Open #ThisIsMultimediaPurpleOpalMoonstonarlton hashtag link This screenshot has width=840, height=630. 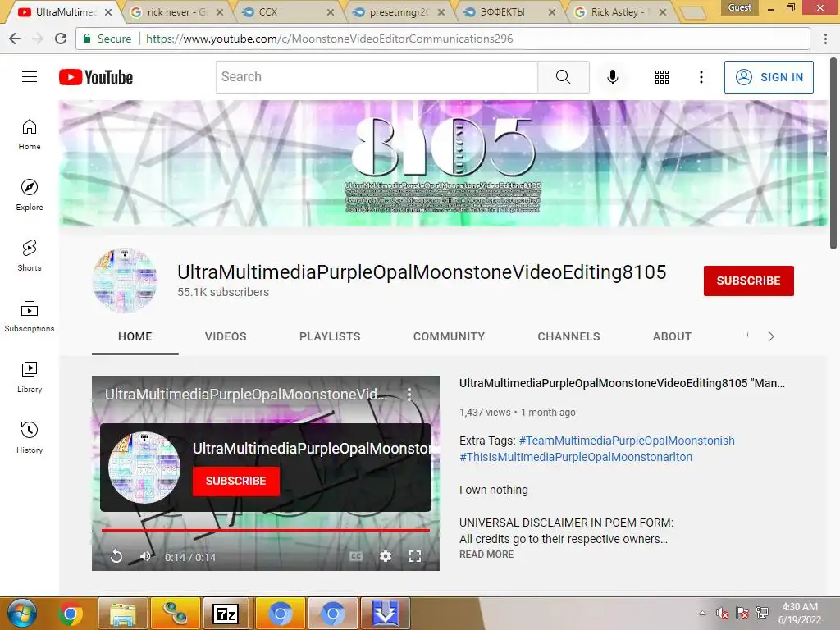tap(576, 457)
